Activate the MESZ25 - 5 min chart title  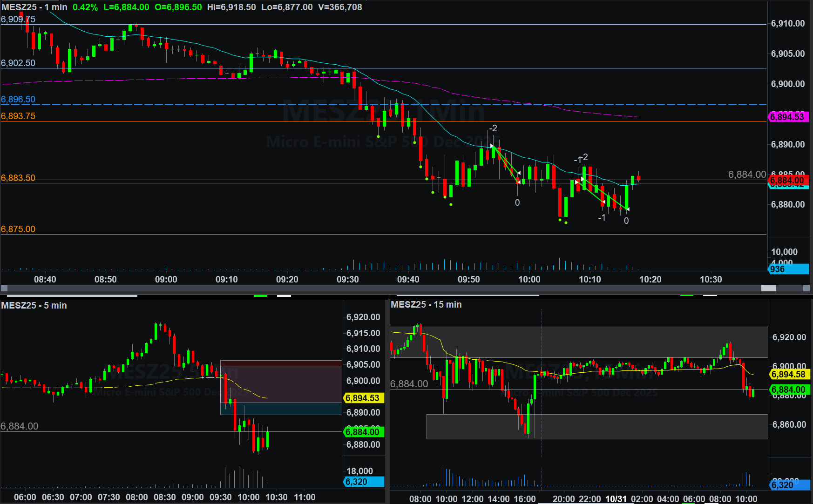click(x=34, y=305)
